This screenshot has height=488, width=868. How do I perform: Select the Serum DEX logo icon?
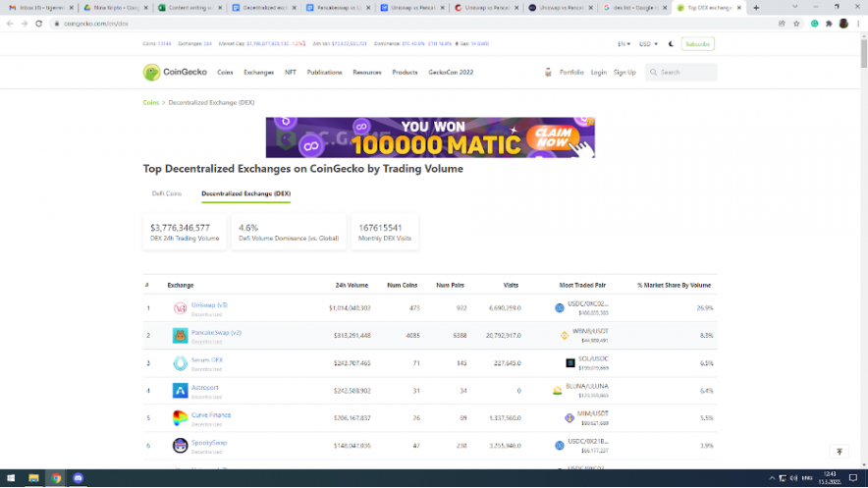(x=180, y=363)
